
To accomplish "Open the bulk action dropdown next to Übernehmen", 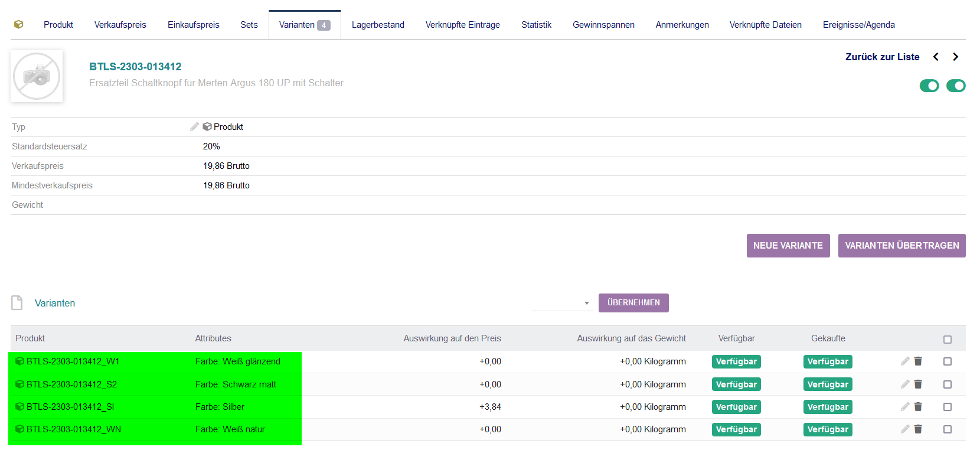I will (x=561, y=303).
